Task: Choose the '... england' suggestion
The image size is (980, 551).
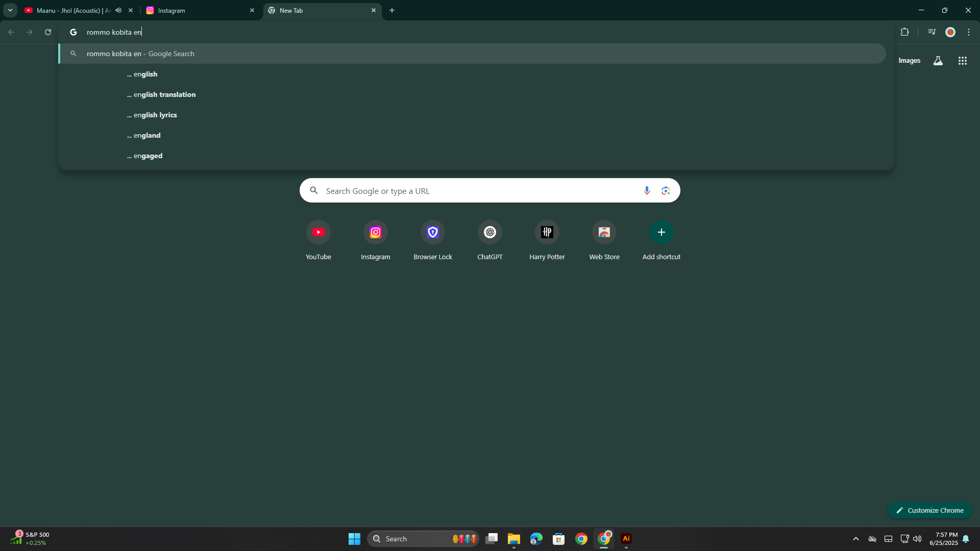Action: coord(472,135)
